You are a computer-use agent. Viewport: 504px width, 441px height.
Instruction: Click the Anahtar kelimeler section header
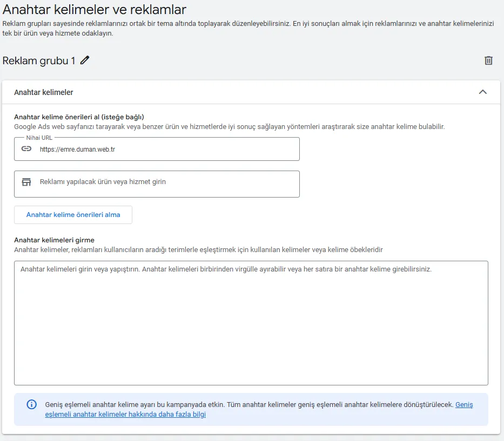tap(251, 92)
